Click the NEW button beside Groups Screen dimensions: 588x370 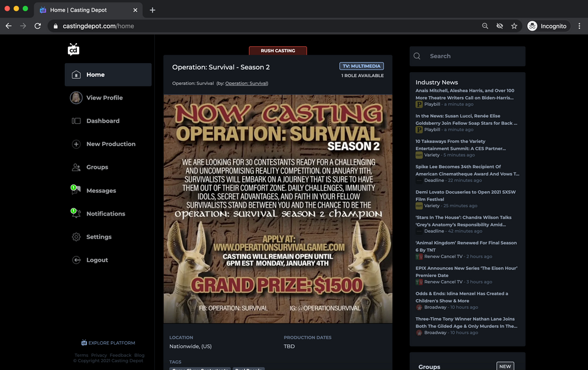pos(505,366)
